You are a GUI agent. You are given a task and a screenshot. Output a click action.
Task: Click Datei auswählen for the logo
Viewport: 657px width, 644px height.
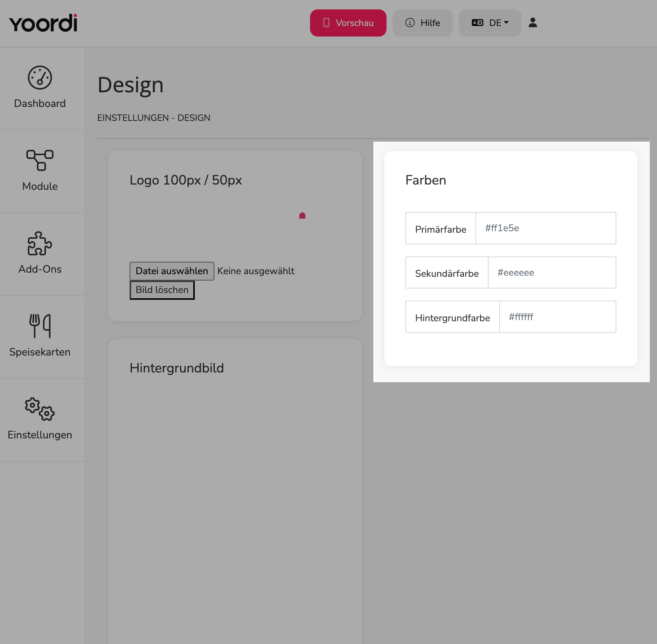pos(172,271)
